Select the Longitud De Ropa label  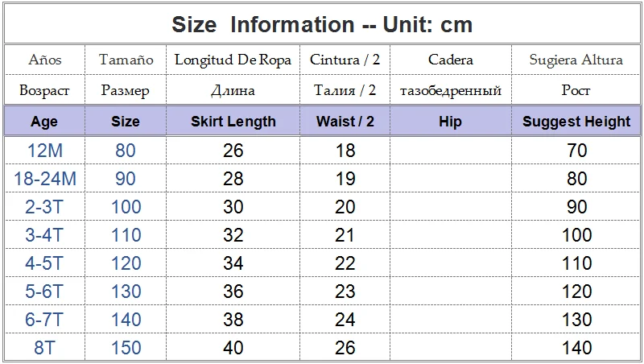pyautogui.click(x=233, y=60)
